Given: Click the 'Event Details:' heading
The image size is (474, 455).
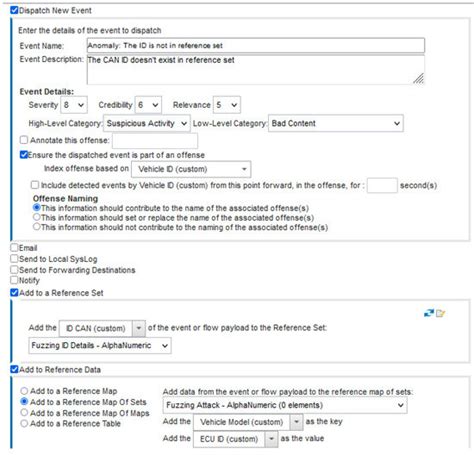Looking at the screenshot, I should [47, 92].
